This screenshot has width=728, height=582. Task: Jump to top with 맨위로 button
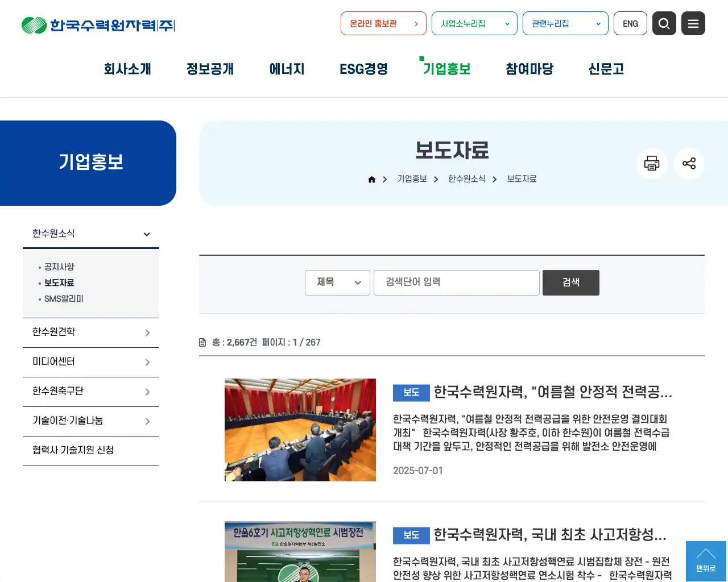tap(706, 561)
